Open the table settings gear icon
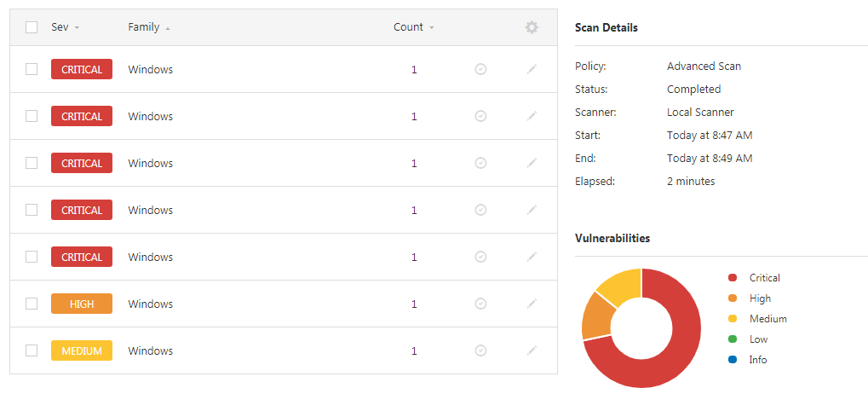 click(x=532, y=27)
